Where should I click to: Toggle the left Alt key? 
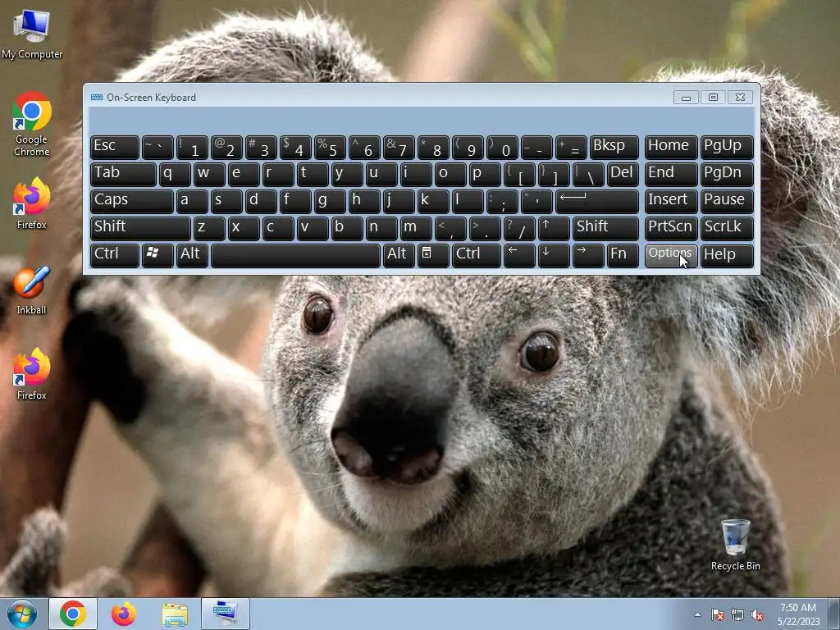(192, 256)
